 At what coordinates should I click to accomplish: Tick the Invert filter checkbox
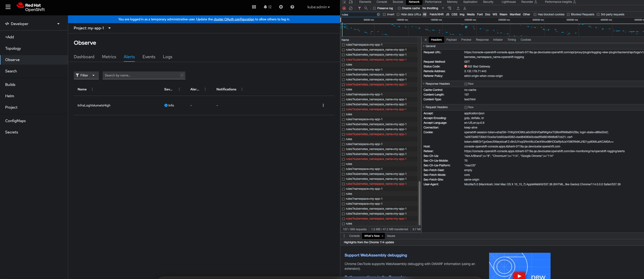(x=384, y=14)
